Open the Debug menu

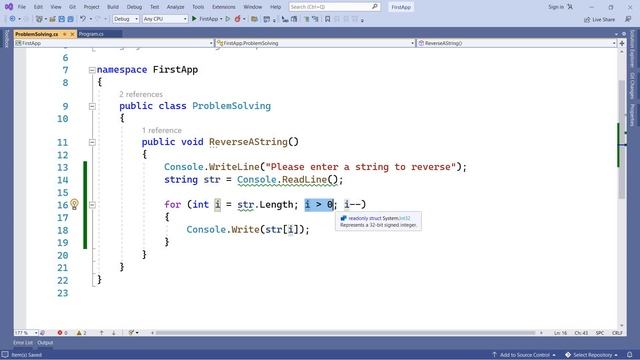point(134,7)
